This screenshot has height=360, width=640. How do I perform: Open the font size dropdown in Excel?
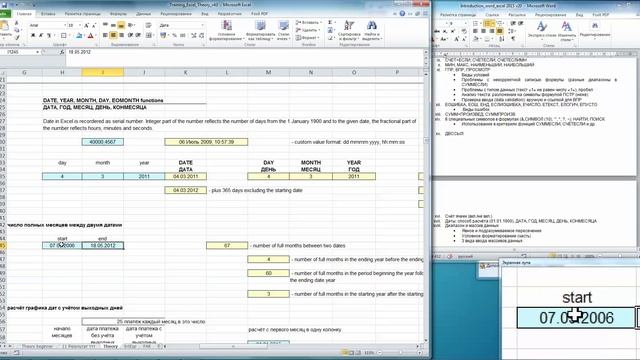point(80,25)
